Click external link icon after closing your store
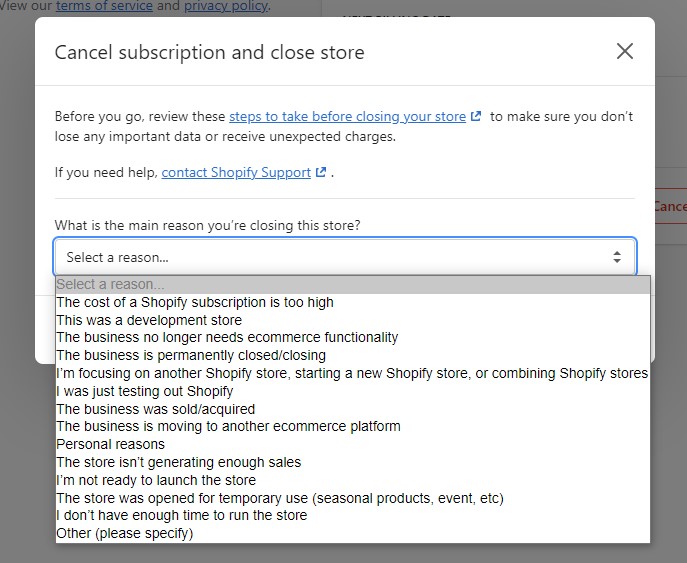This screenshot has height=563, width=687. point(475,117)
